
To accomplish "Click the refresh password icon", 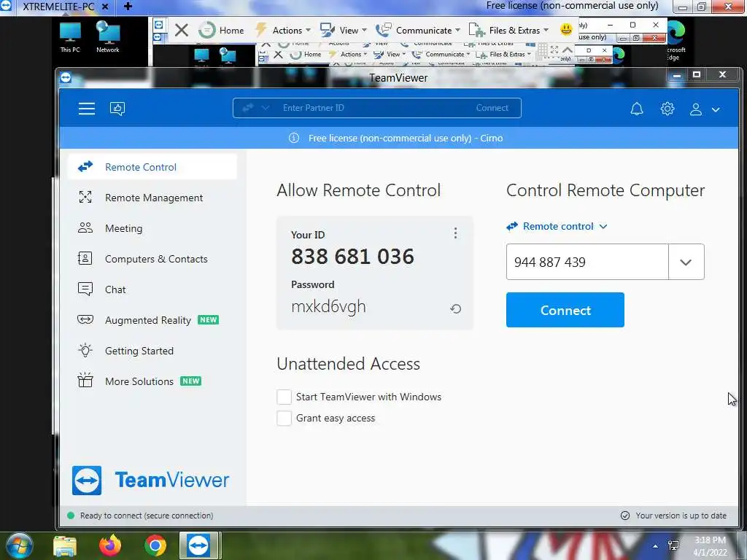I will coord(455,308).
